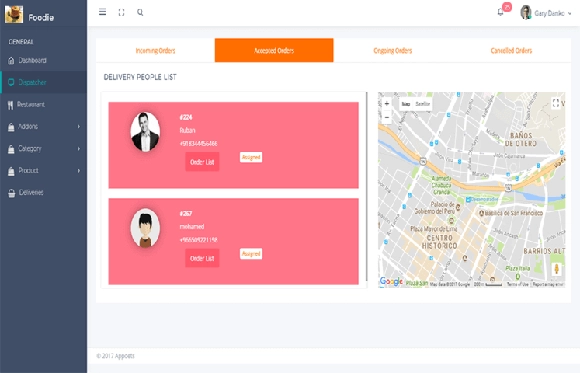
Task: Click Assigned badge on mohamed's card
Action: click(x=251, y=253)
